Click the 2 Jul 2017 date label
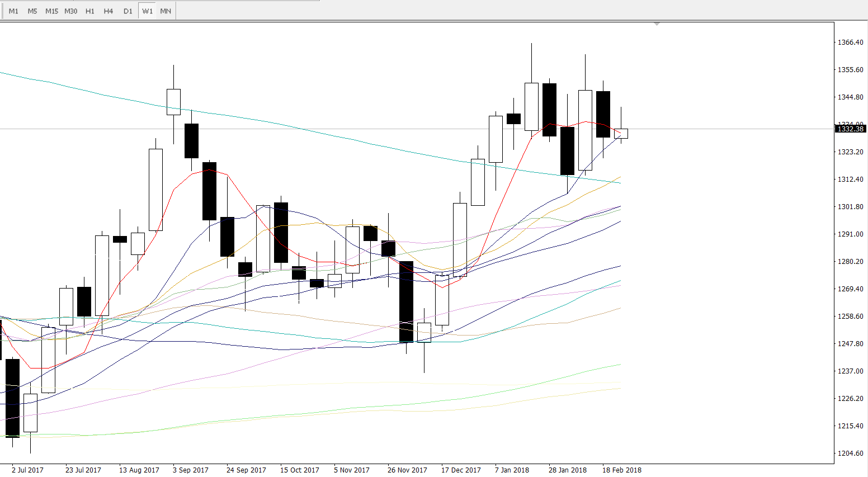 (x=27, y=470)
